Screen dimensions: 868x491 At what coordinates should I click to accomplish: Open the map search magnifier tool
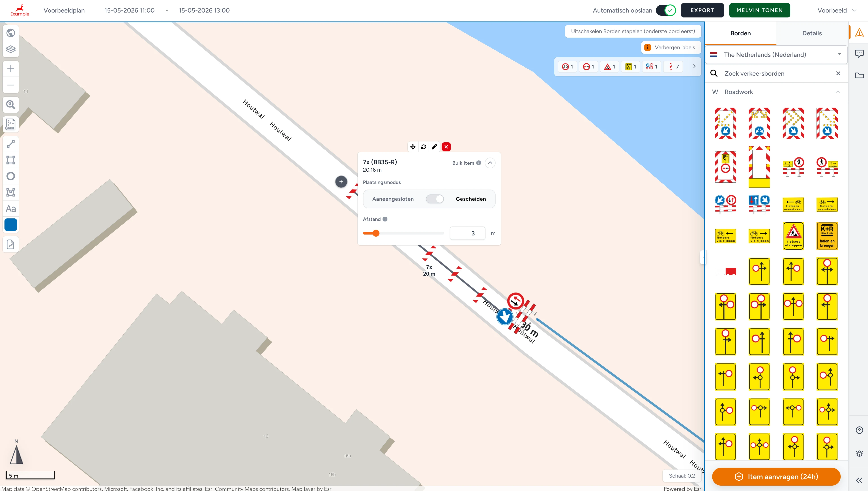pos(11,105)
